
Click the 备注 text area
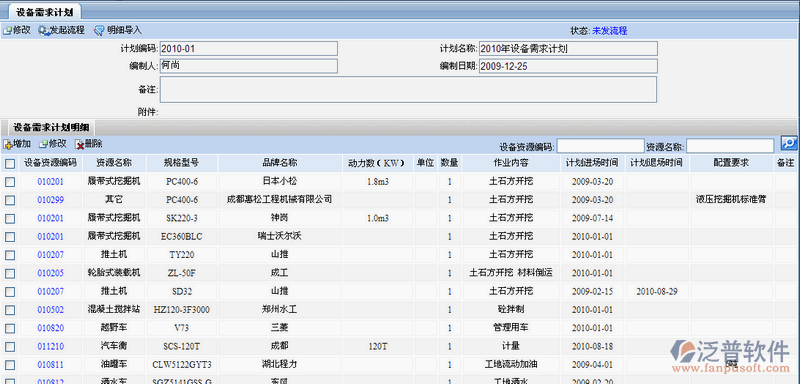(408, 89)
